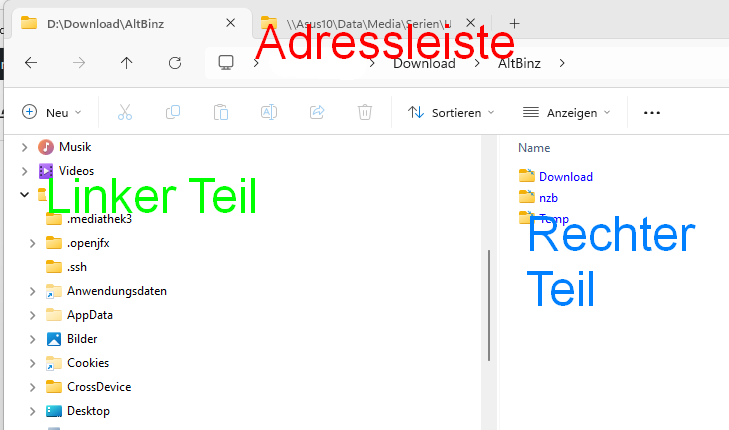Screen dimensions: 729x430
Task: Select Anwendungsdaten in the tree
Action: [117, 291]
